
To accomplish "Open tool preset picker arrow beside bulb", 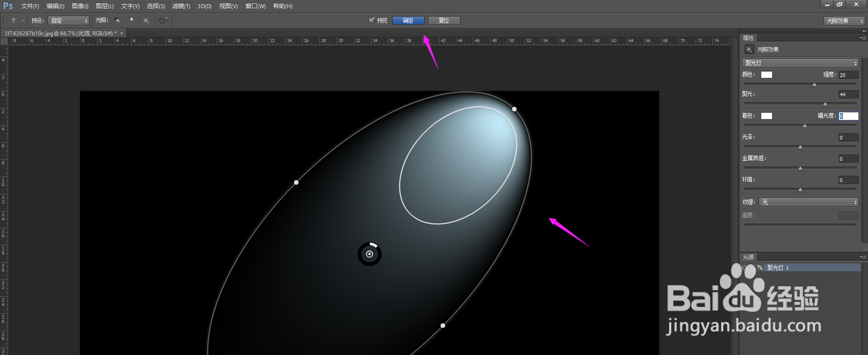I will point(23,21).
